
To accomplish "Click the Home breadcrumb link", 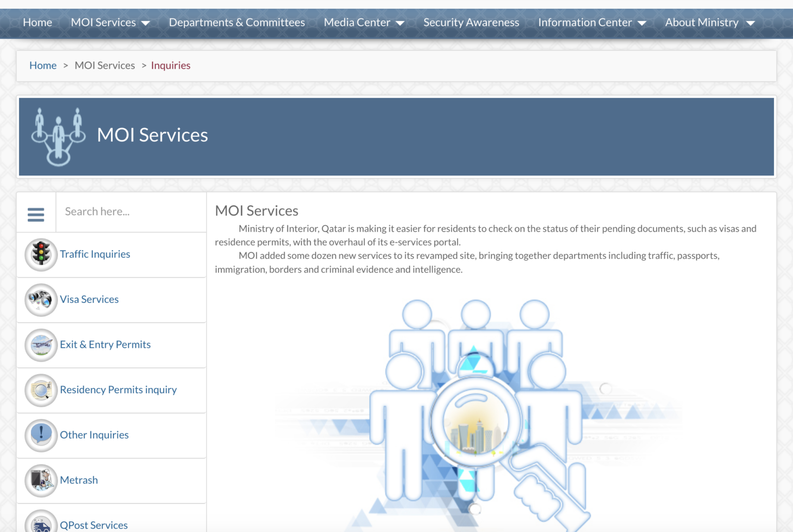I will 43,66.
